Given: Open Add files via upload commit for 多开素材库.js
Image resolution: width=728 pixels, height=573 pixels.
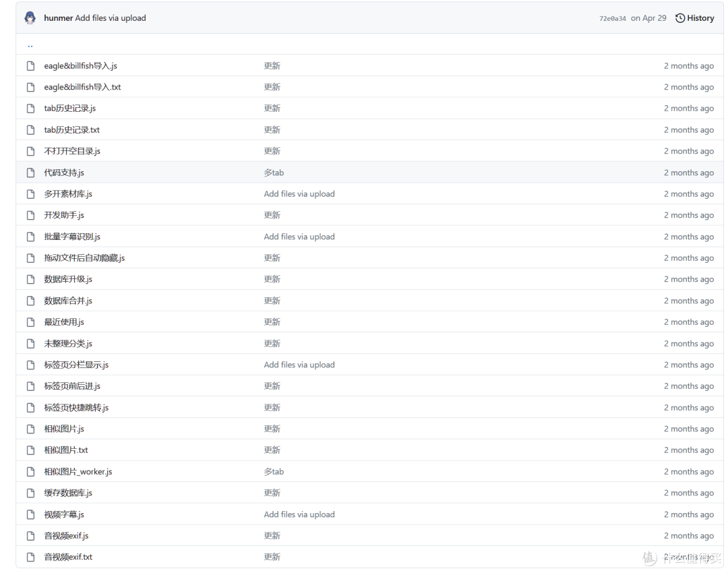Looking at the screenshot, I should pyautogui.click(x=299, y=194).
